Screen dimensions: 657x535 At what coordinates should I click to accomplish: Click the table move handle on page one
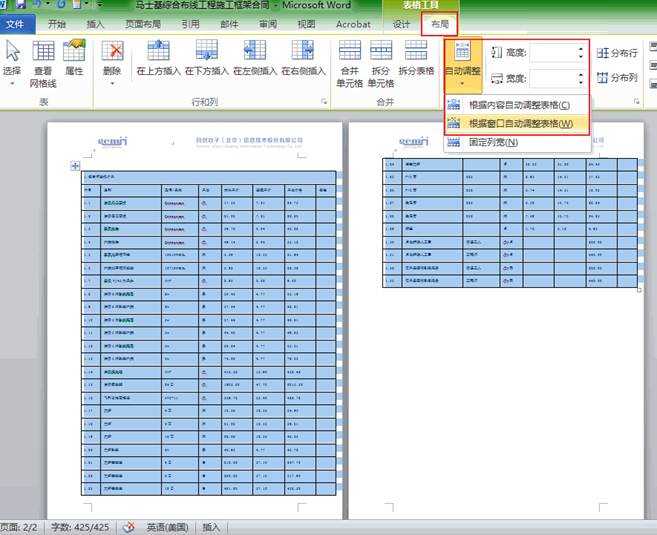pos(75,166)
